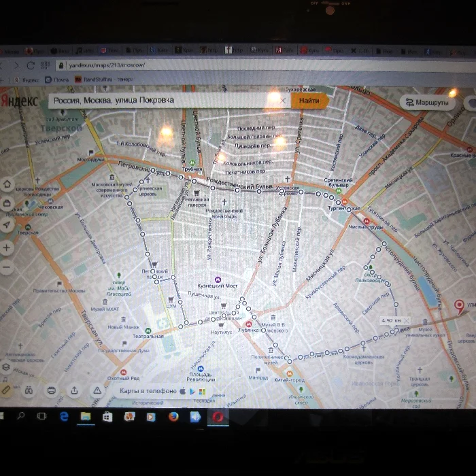Reload the page with refresh icon
This screenshot has height=476, width=476.
[x=31, y=65]
